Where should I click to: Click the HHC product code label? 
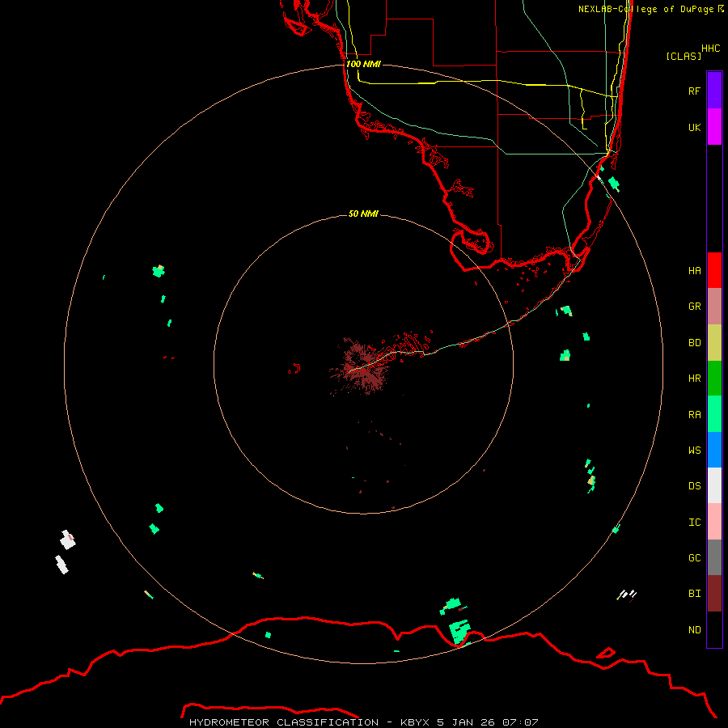[x=710, y=49]
